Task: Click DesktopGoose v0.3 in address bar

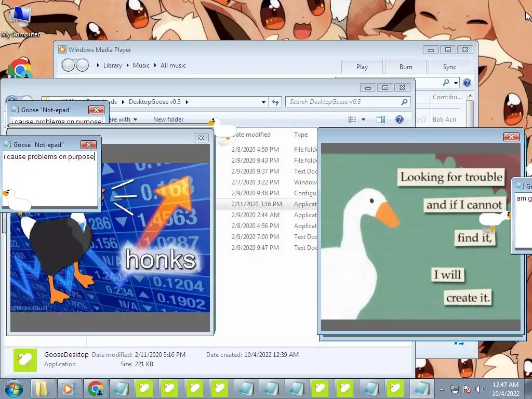Action: coord(155,102)
